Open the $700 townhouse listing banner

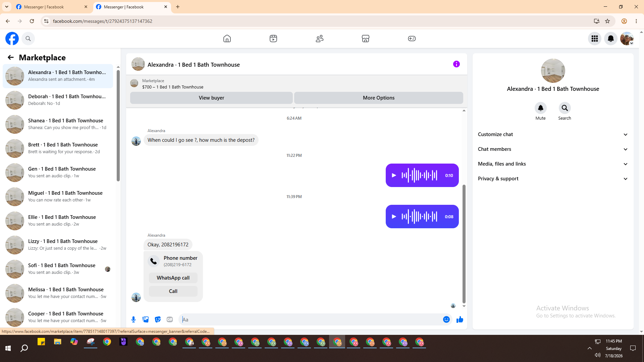point(297,83)
